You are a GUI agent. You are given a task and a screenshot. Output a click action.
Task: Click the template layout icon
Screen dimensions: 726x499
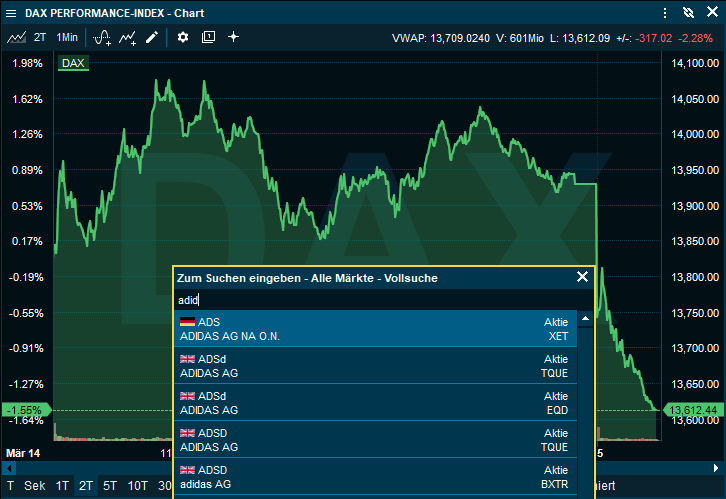coord(208,37)
